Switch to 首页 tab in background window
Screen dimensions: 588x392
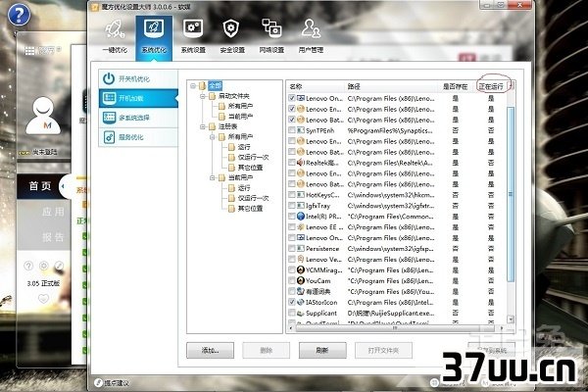(40, 186)
